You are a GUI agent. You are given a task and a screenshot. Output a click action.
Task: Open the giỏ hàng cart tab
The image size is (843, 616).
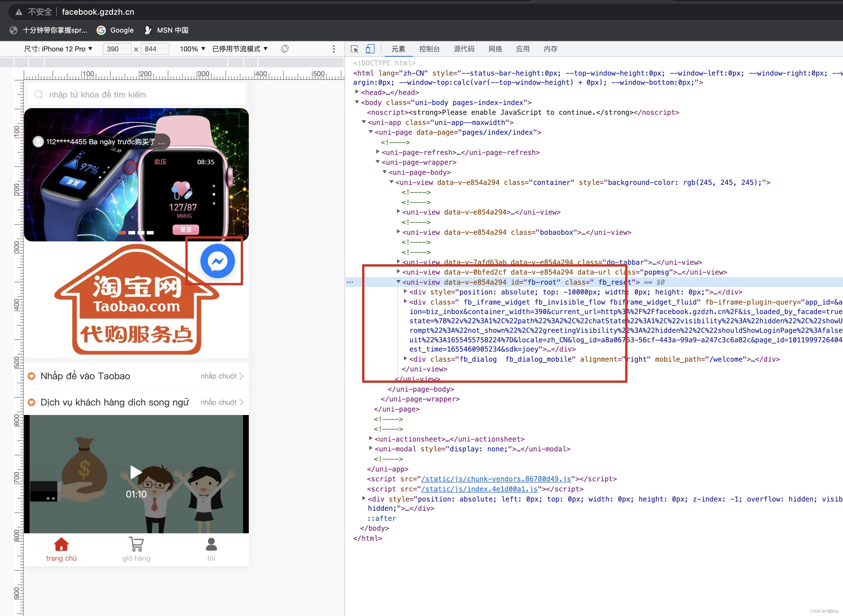[x=136, y=550]
